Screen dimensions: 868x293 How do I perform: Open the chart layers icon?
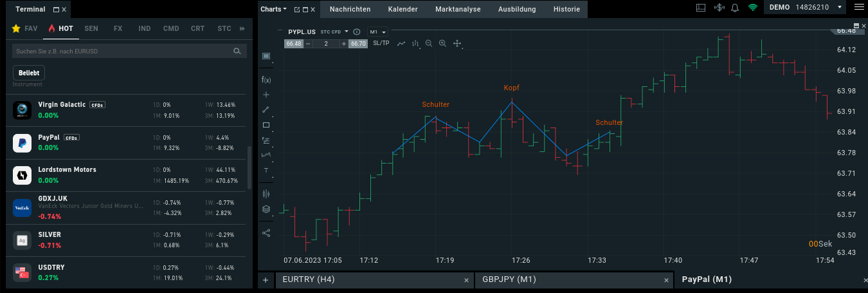tap(266, 209)
